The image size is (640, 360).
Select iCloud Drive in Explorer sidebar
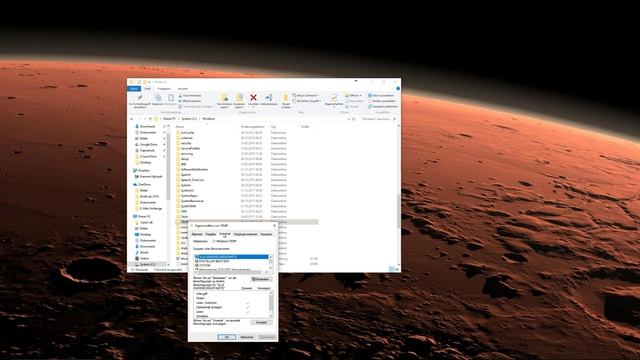pos(148,156)
